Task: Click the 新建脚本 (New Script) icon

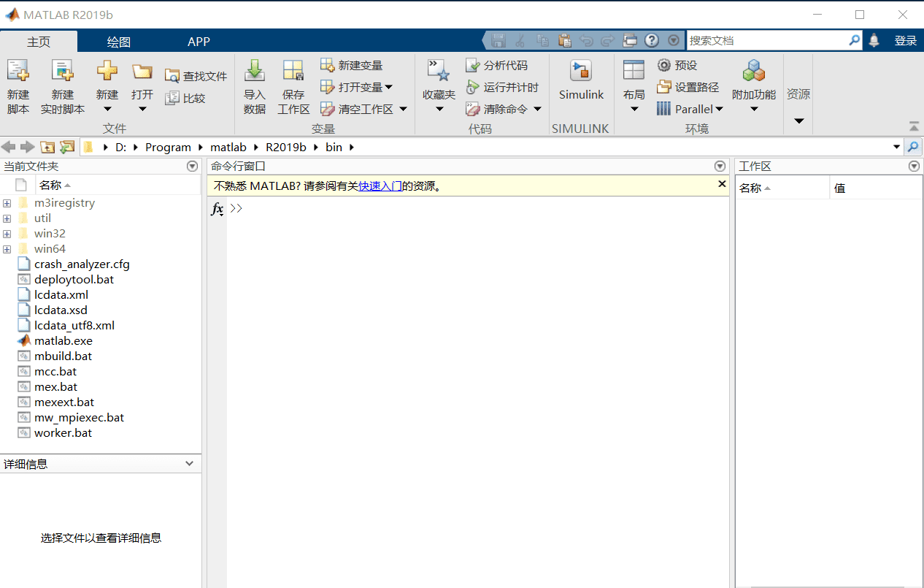Action: (x=18, y=72)
